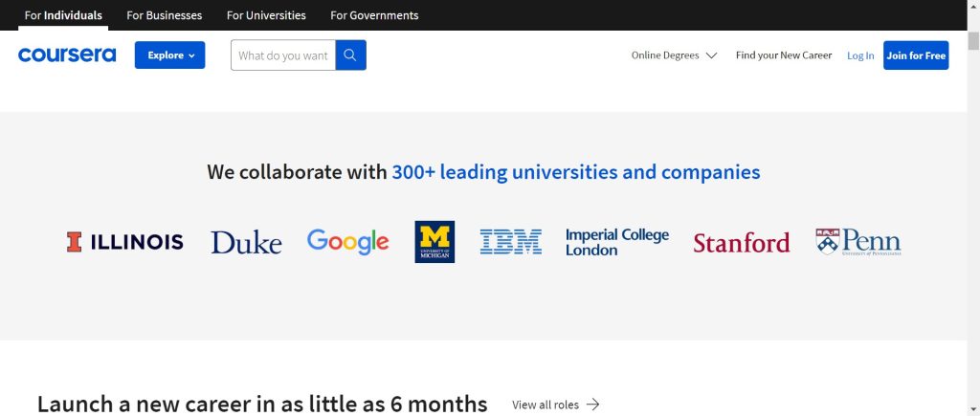
Task: Open the For Governments tab
Action: tap(374, 15)
